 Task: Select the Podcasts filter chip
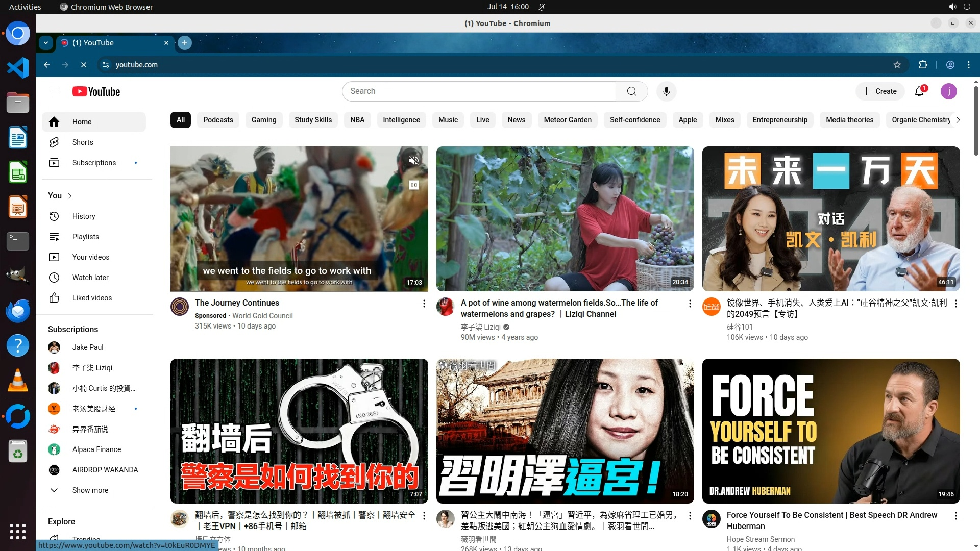click(218, 120)
